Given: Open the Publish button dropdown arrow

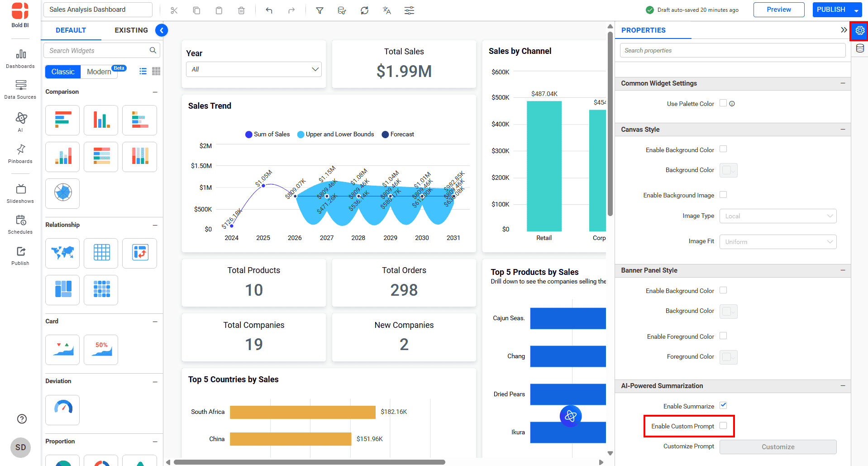Looking at the screenshot, I should point(856,10).
